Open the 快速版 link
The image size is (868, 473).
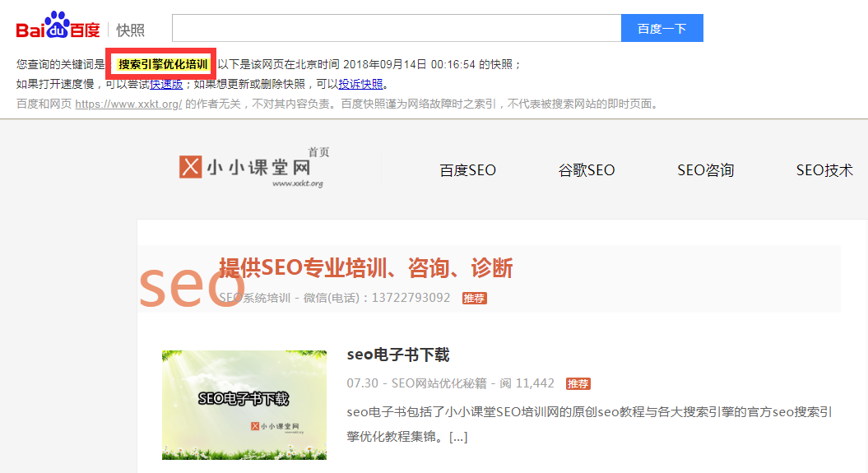(166, 84)
